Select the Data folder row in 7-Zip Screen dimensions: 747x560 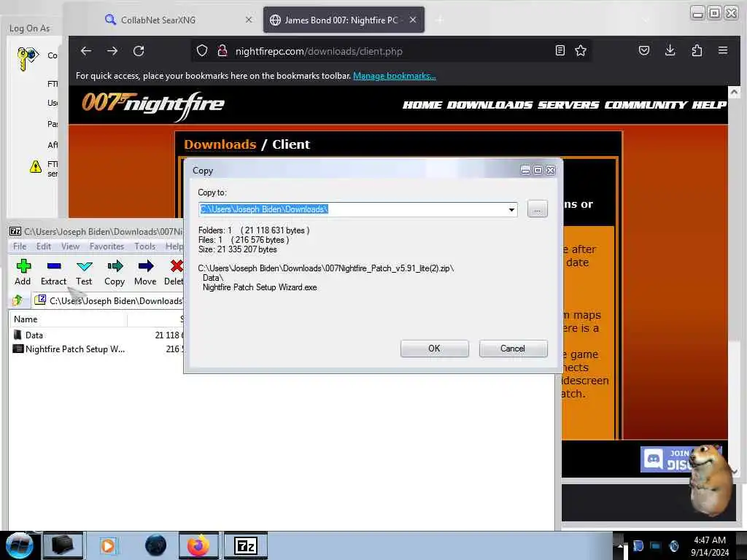[x=98, y=335]
